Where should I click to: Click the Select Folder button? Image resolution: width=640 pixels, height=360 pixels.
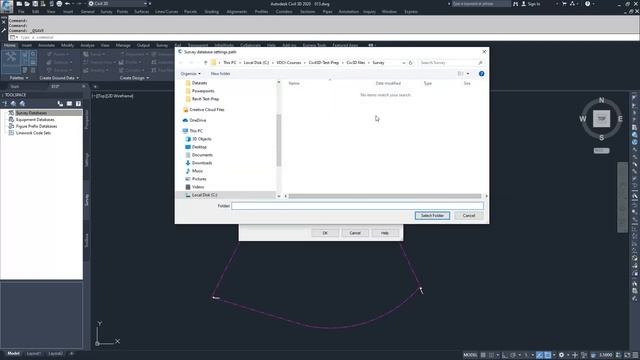432,216
